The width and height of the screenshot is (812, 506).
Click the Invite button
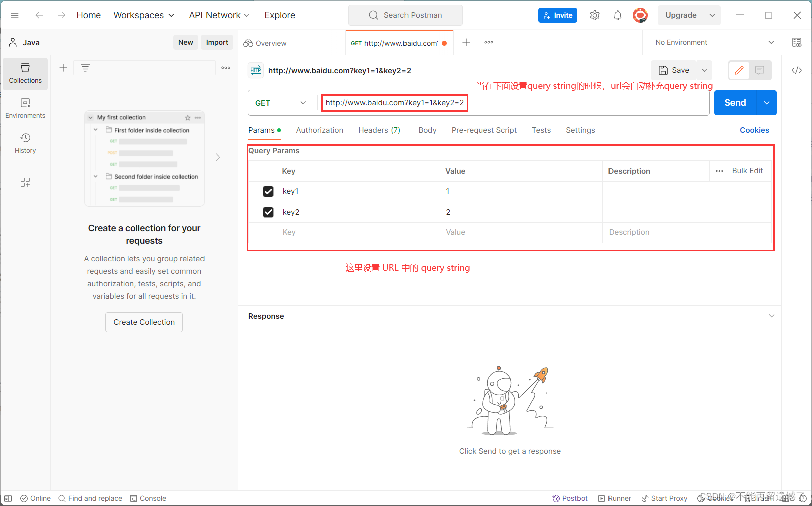558,15
